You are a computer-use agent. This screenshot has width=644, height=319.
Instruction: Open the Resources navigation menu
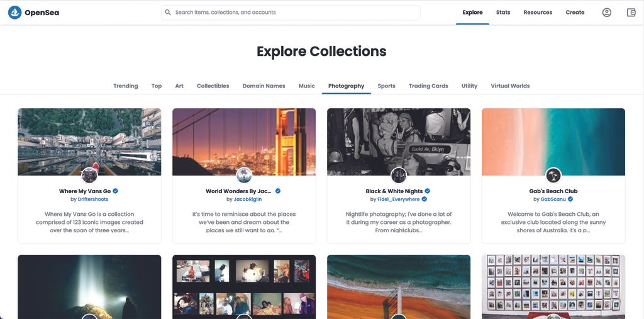click(538, 13)
